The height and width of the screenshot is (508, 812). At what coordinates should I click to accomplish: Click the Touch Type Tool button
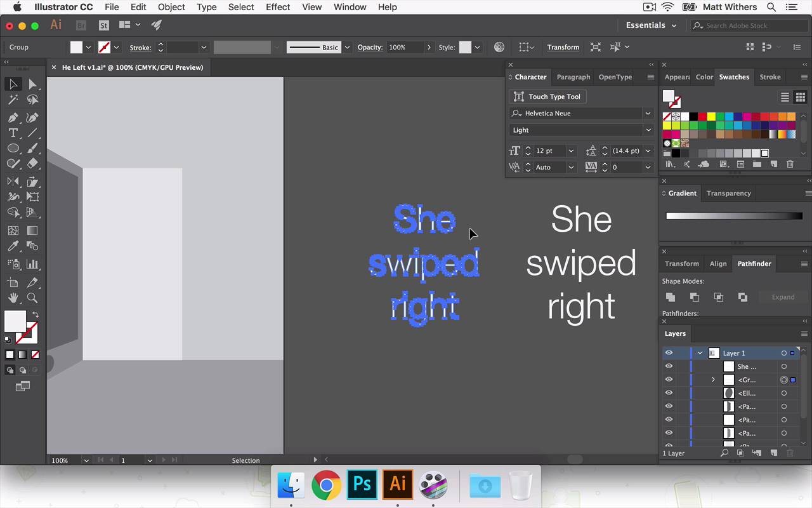547,97
